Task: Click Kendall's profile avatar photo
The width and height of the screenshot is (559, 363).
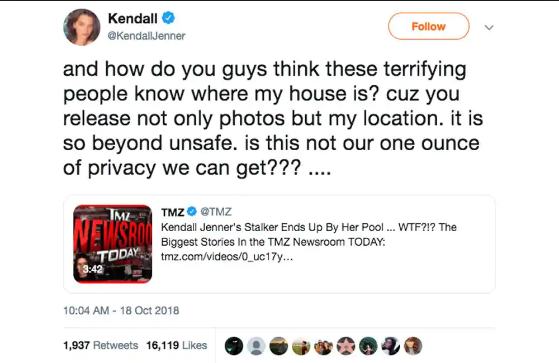Action: tap(82, 27)
